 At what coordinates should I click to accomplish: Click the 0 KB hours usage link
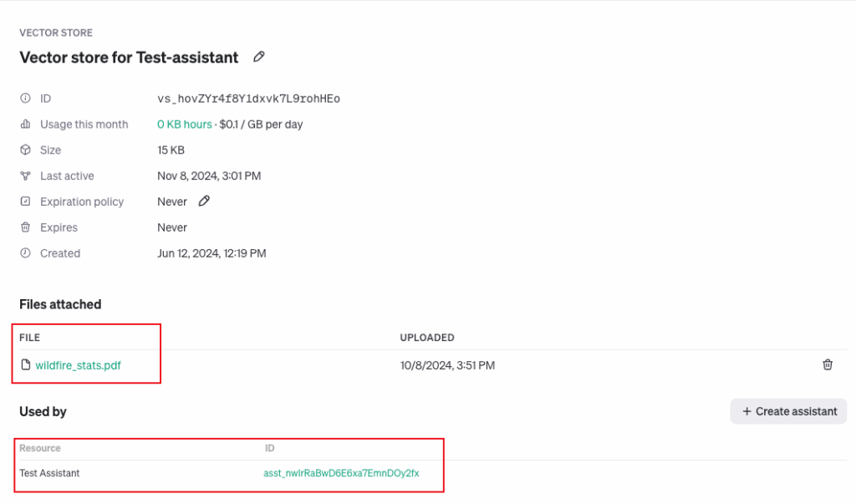(x=185, y=125)
